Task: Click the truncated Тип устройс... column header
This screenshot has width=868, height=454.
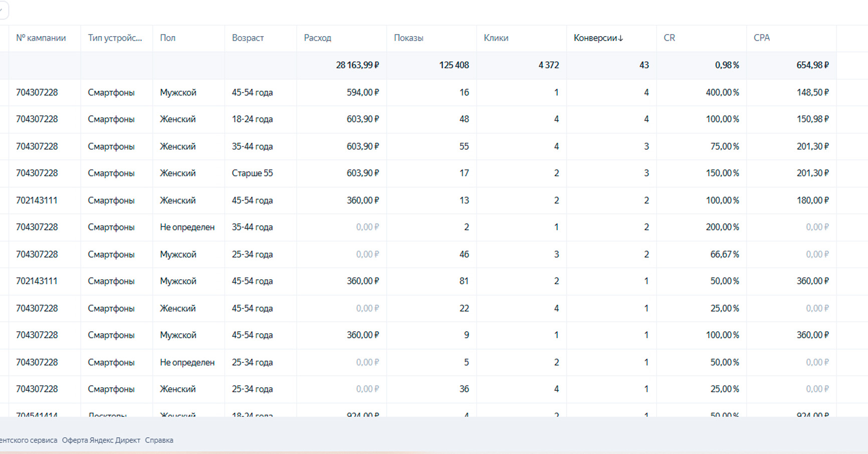Action: pyautogui.click(x=115, y=38)
